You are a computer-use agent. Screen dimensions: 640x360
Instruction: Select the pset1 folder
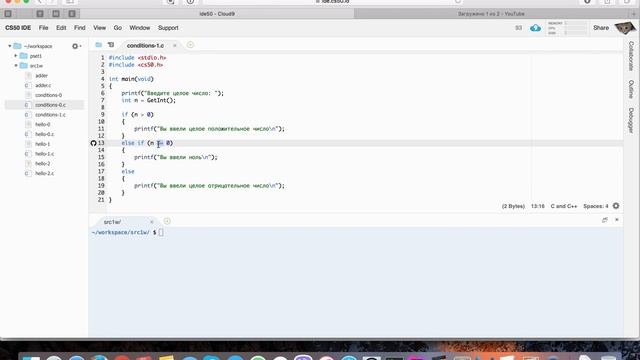36,56
